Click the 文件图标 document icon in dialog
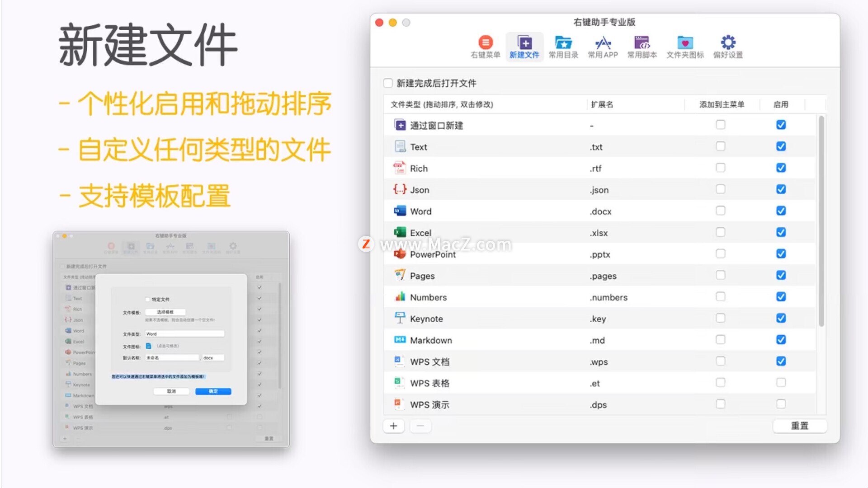 pos(148,346)
